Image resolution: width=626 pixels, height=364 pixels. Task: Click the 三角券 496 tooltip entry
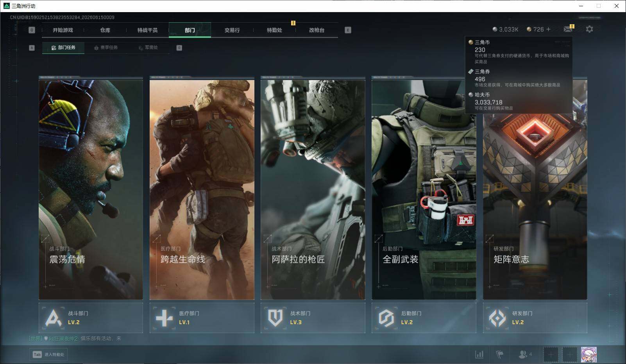(x=519, y=78)
